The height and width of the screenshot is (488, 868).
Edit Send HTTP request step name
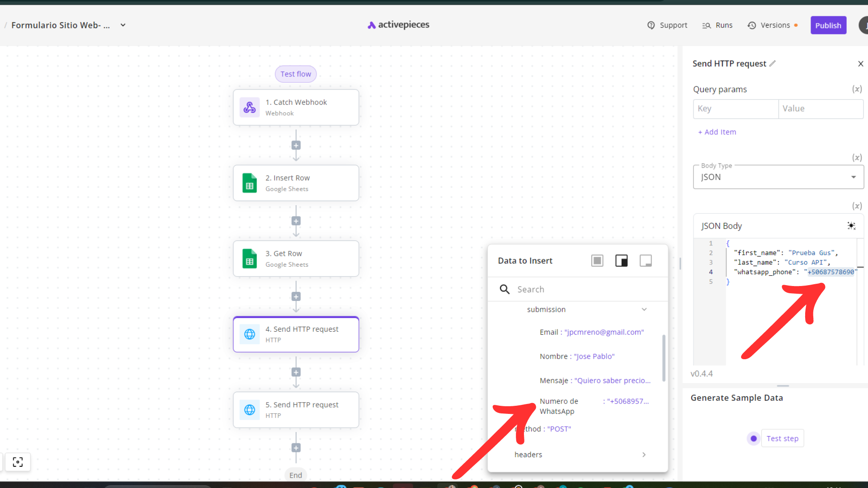coord(773,64)
